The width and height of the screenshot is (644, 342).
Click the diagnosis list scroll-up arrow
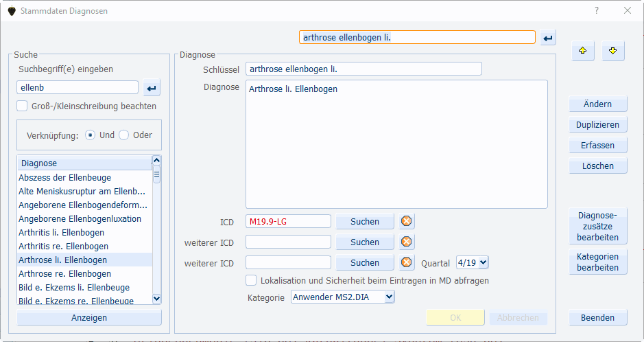(x=156, y=160)
